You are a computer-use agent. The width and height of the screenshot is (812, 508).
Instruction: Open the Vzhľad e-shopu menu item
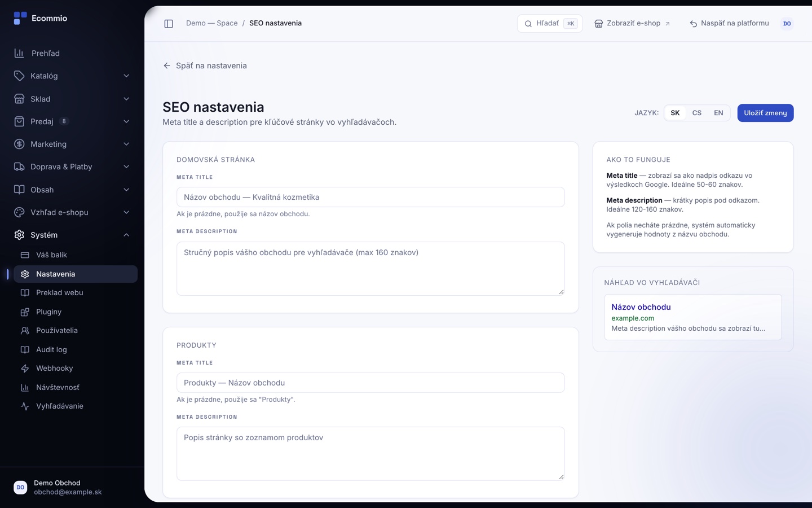(72, 213)
